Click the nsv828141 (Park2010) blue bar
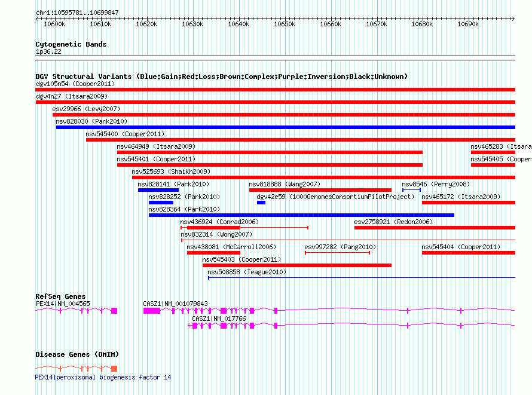The height and width of the screenshot is (395, 532). point(158,190)
